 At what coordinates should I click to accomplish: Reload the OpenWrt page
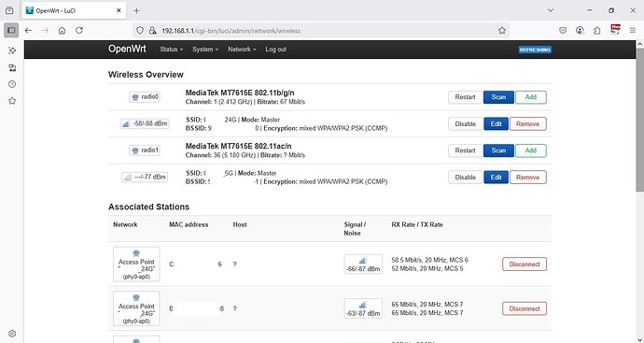79,31
